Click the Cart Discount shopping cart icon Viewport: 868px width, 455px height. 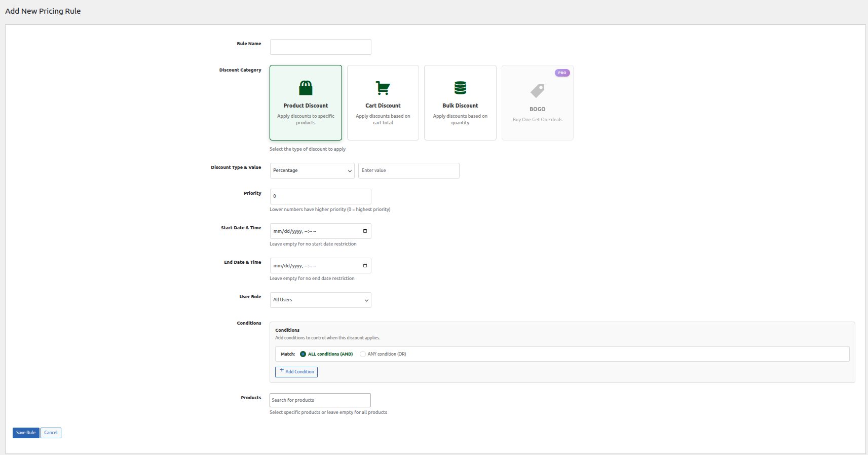(x=383, y=88)
